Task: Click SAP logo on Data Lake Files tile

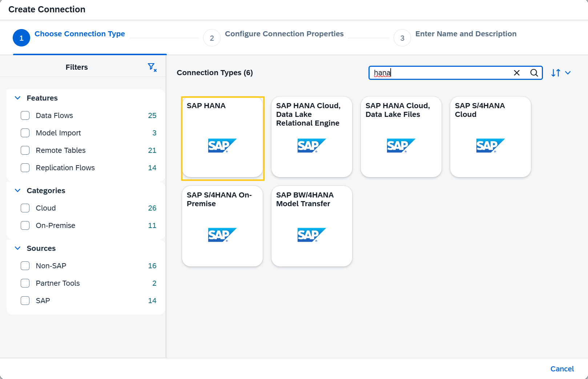Action: pyautogui.click(x=401, y=146)
